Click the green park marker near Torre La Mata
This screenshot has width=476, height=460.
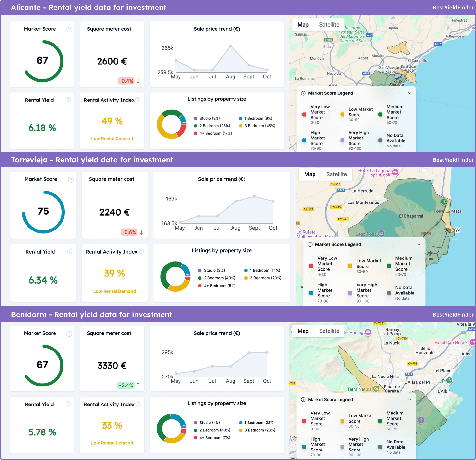pos(444,202)
